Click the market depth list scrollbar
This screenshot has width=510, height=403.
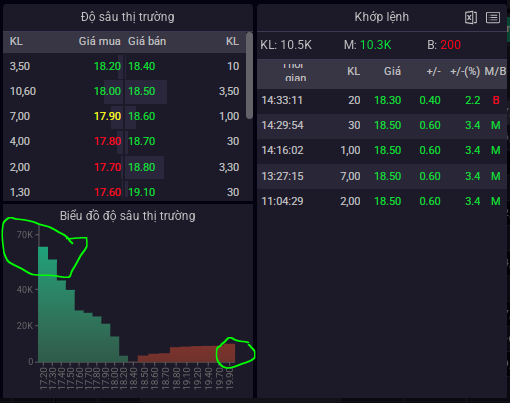[249, 75]
